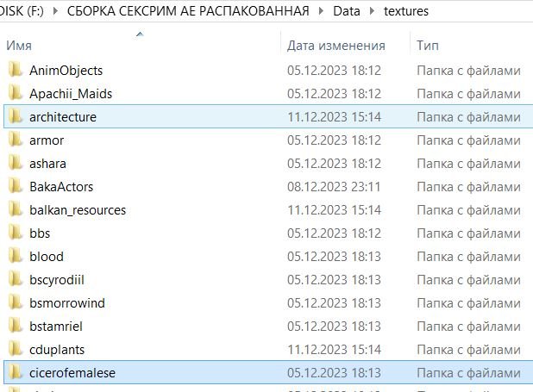
Task: Sort by Дата изменения column header
Action: 335,45
